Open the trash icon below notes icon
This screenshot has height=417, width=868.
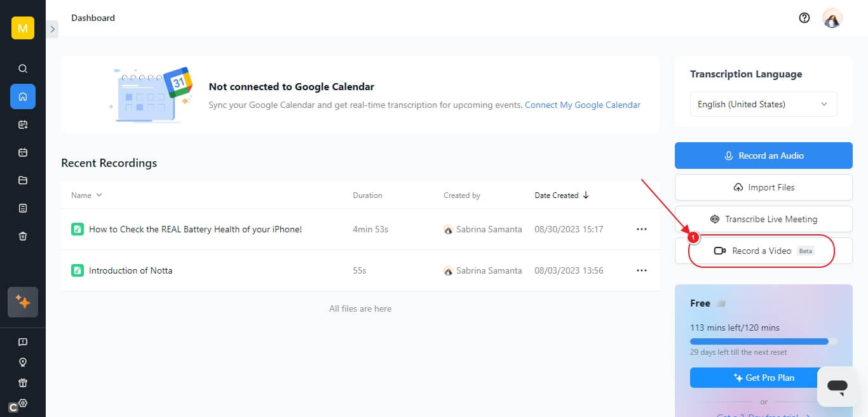pos(23,236)
